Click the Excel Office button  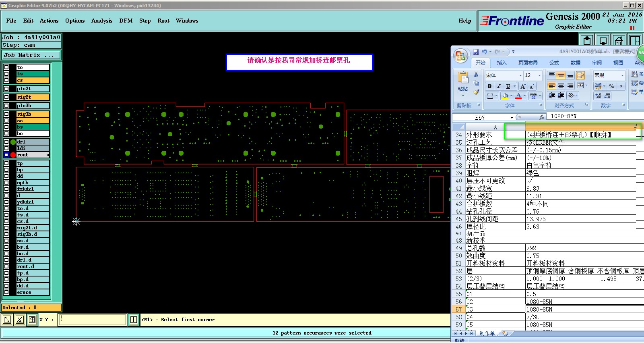[x=460, y=56]
